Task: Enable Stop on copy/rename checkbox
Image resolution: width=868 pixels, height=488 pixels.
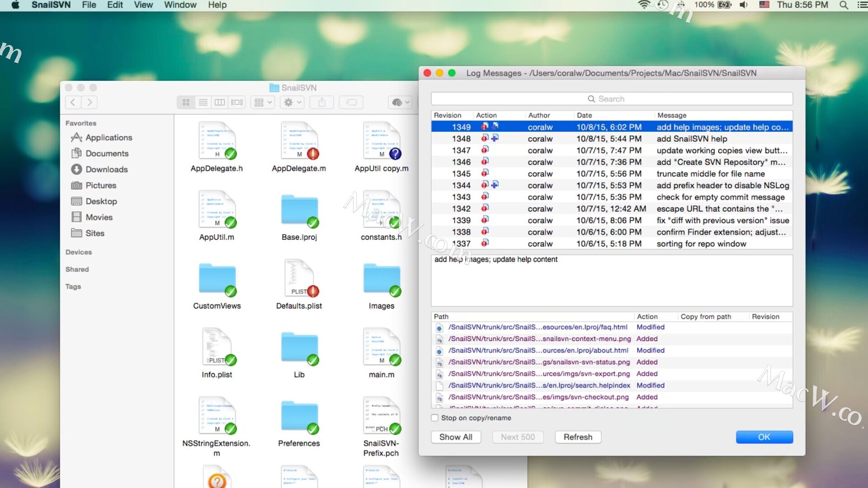Action: (x=435, y=418)
